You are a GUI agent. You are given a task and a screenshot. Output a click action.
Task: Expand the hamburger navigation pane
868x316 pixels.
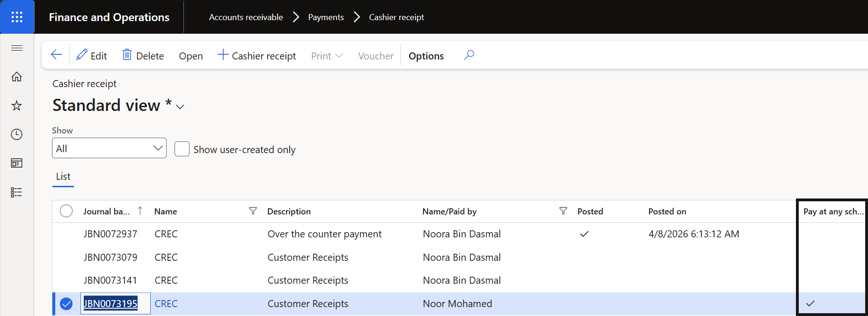17,48
